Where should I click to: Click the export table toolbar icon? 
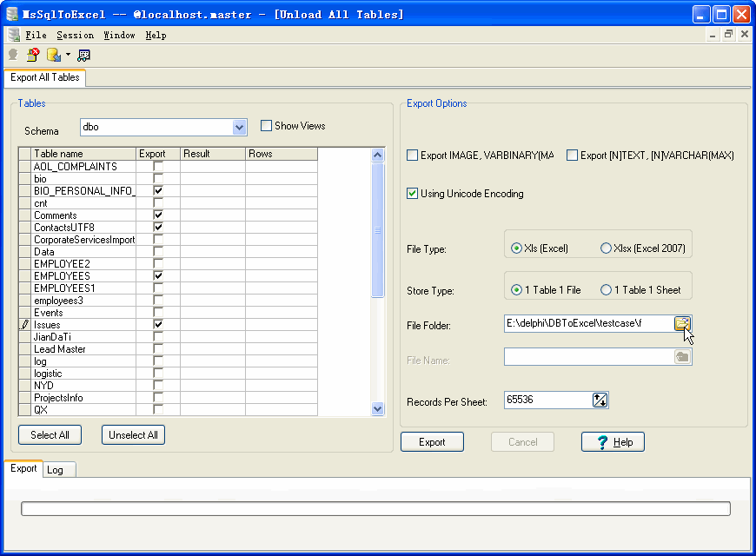[54, 55]
